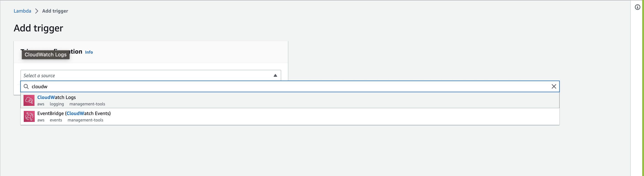Screen dimensions: 644x176
Task: Click the aws tag under EventBridge
Action: pos(41,120)
